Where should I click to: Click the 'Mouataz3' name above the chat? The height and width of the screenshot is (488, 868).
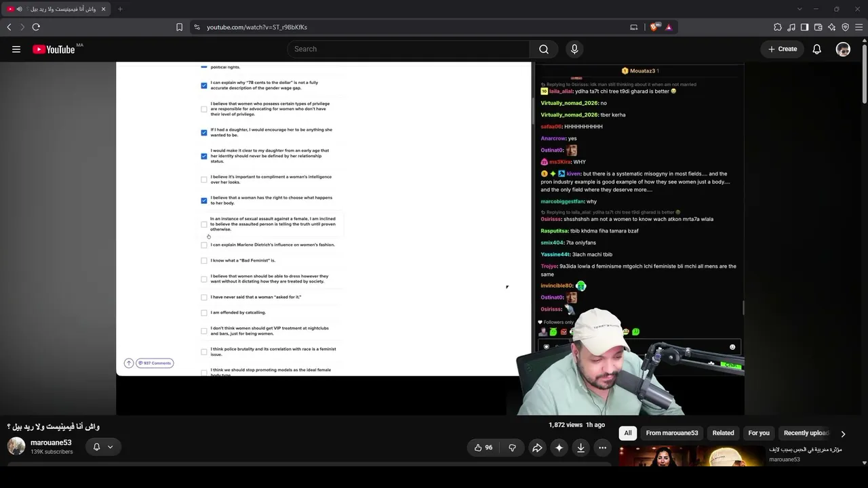[x=642, y=70]
